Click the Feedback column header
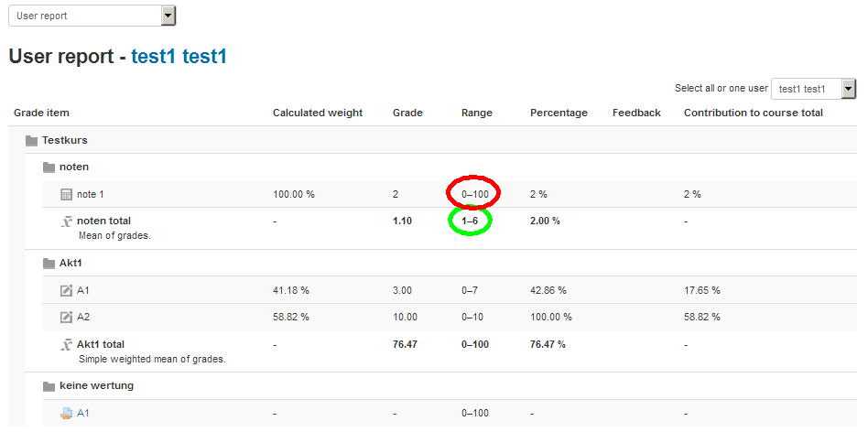This screenshot has width=868, height=432. click(636, 113)
